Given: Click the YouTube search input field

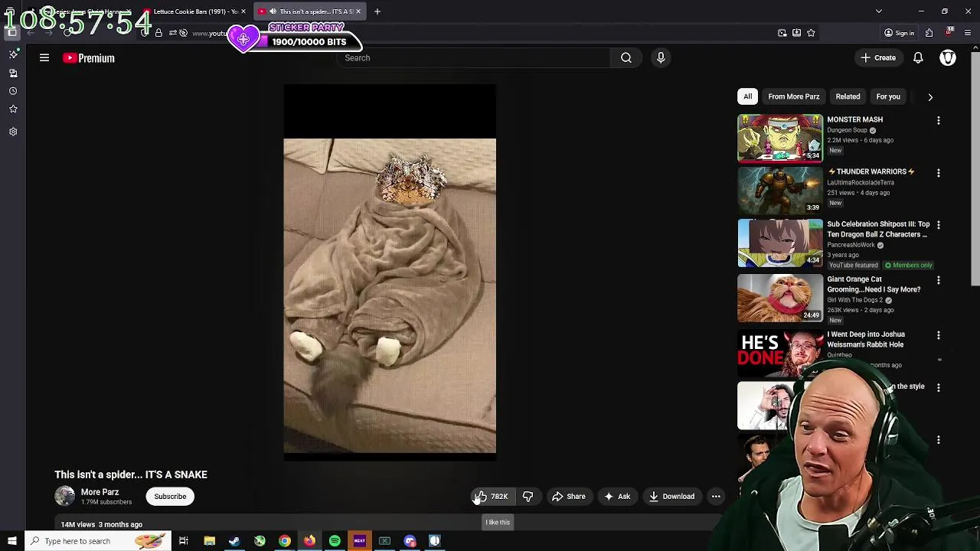Looking at the screenshot, I should tap(473, 58).
